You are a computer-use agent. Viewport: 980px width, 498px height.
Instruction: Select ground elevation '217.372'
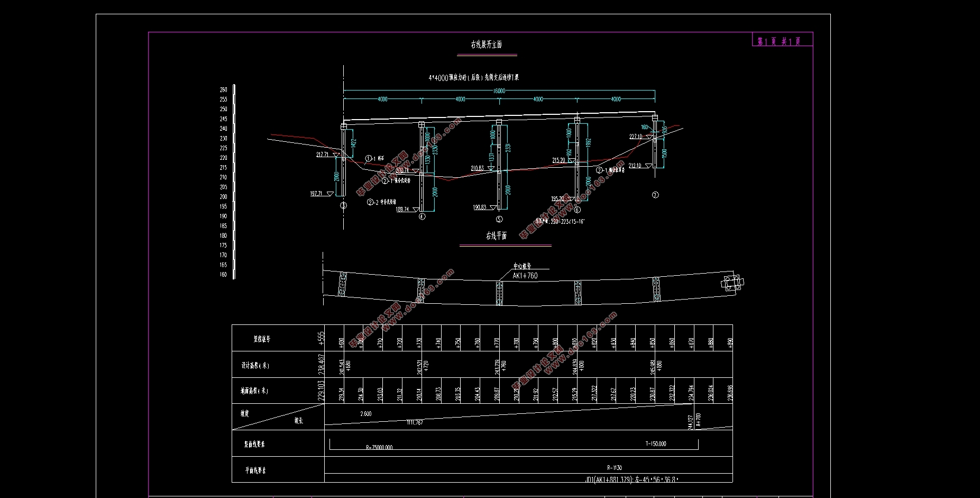(594, 393)
